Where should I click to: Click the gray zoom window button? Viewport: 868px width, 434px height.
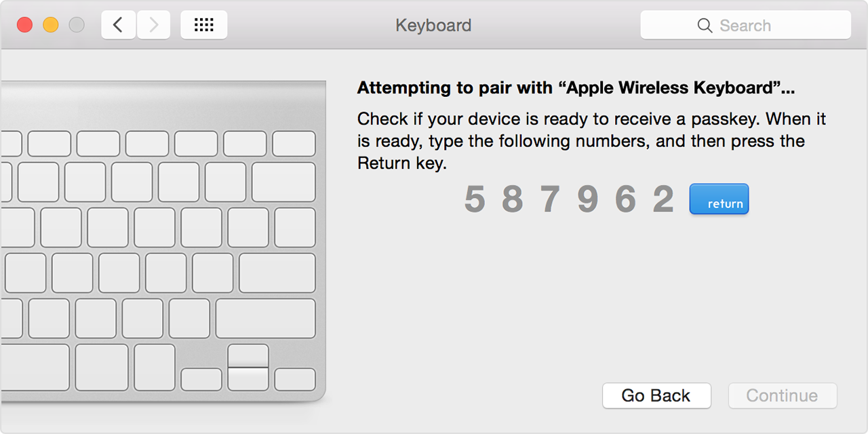pyautogui.click(x=77, y=25)
